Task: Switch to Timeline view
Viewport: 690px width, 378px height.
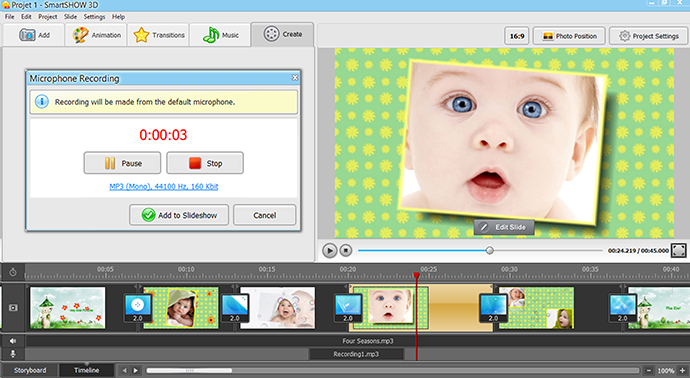Action: [x=87, y=370]
